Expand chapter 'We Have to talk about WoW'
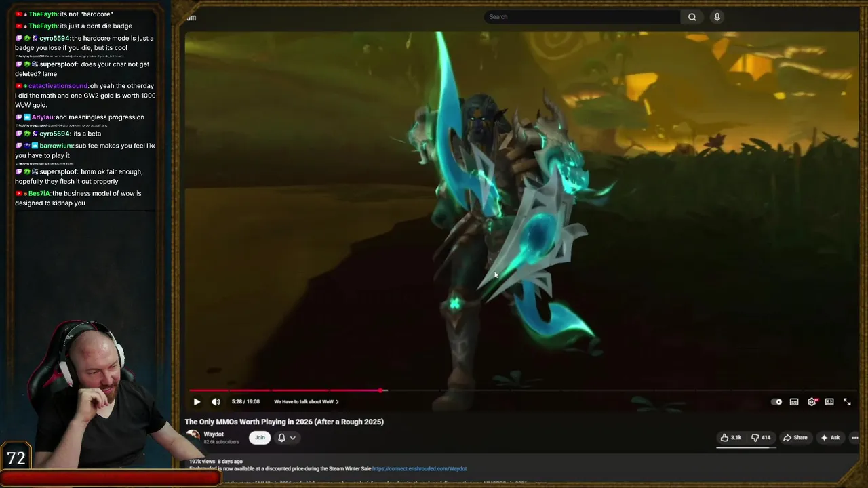This screenshot has height=488, width=868. (306, 402)
